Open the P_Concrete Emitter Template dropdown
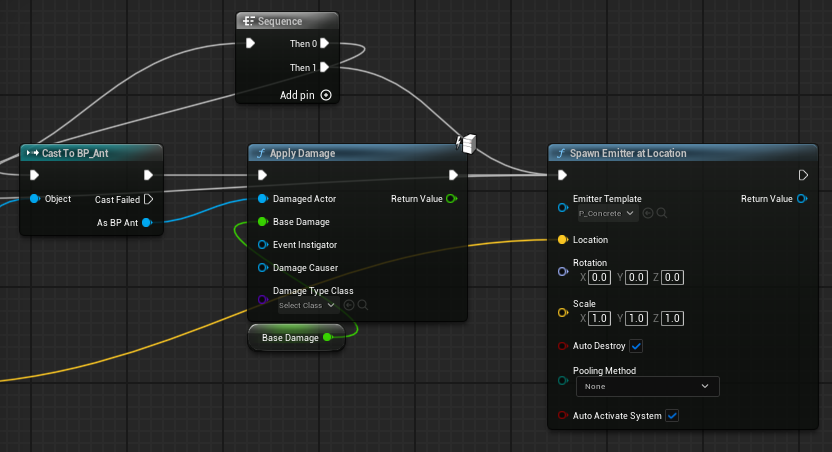 click(x=607, y=213)
